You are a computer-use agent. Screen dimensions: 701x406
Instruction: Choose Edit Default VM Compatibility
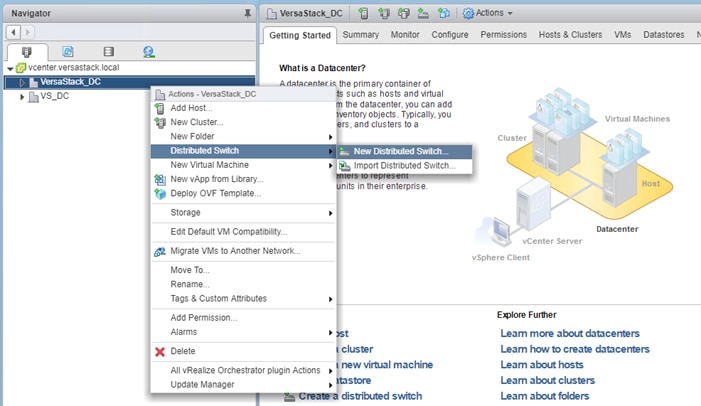tap(243, 232)
